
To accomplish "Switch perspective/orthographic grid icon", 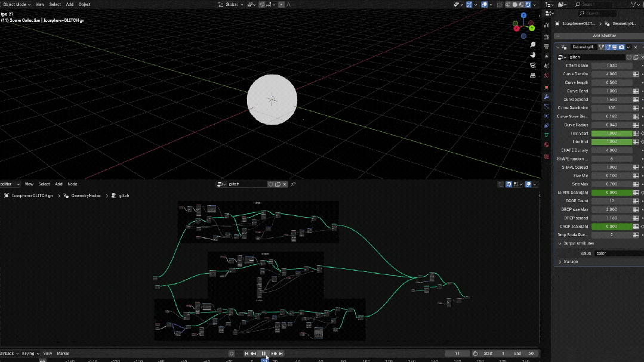I will click(x=532, y=76).
